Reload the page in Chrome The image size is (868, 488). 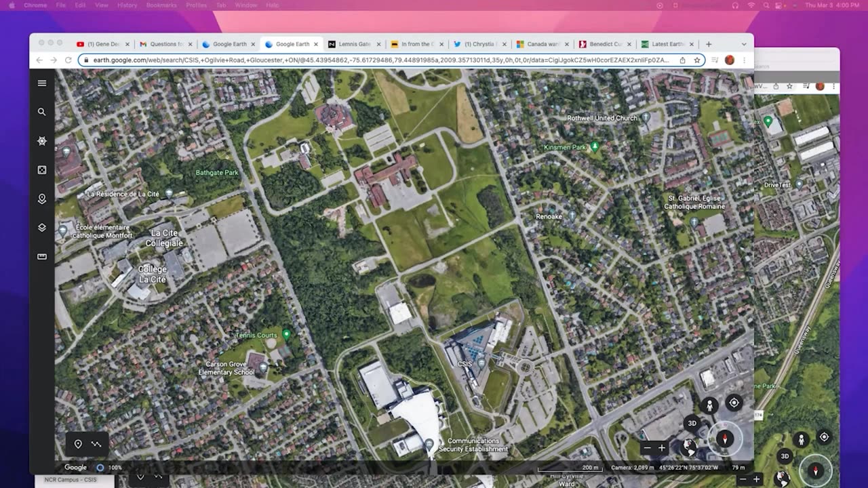click(68, 60)
